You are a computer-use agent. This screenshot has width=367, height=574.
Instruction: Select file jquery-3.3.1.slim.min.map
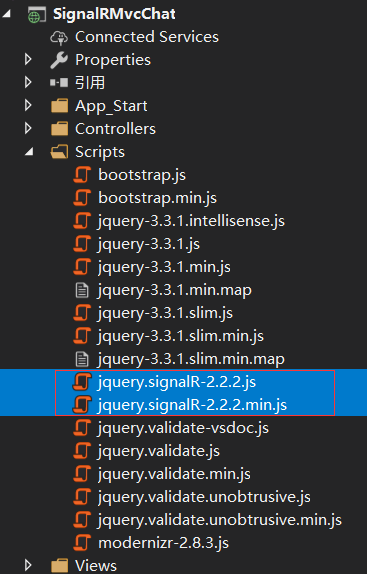(191, 359)
